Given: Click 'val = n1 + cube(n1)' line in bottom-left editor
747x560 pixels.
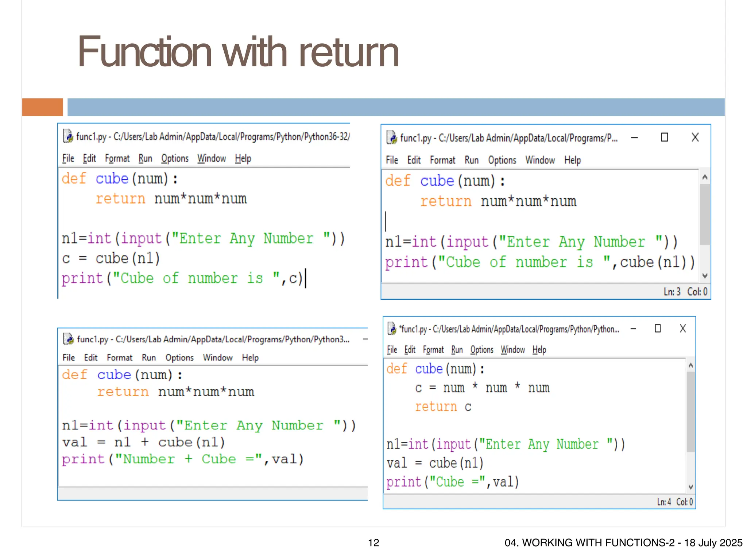Looking at the screenshot, I should [x=143, y=442].
